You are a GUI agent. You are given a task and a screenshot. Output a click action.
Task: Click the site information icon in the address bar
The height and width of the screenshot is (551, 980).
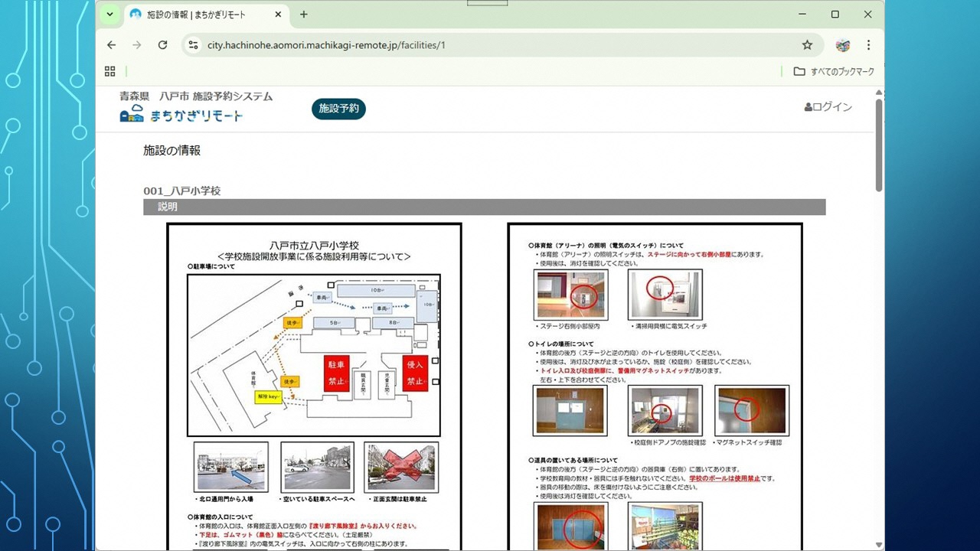[x=194, y=45]
